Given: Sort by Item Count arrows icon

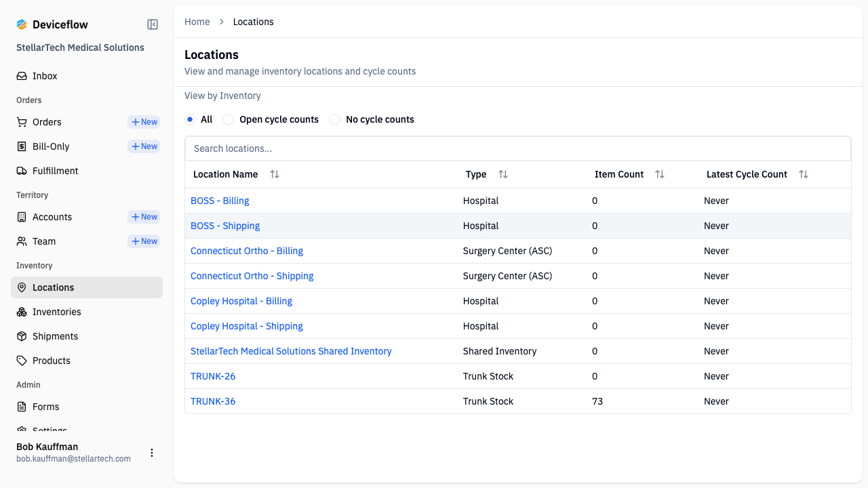Looking at the screenshot, I should (660, 174).
